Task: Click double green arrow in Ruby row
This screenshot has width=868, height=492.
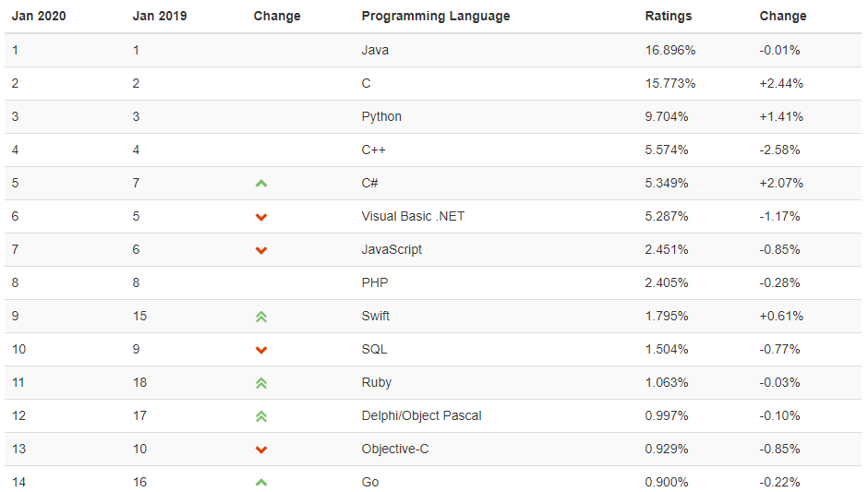Action: (261, 383)
